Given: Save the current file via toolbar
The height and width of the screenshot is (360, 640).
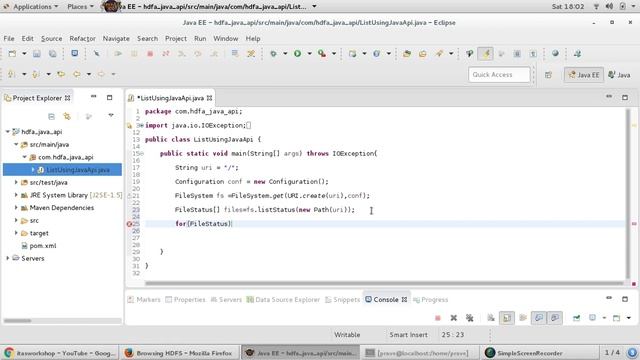Looking at the screenshot, I should 36,53.
